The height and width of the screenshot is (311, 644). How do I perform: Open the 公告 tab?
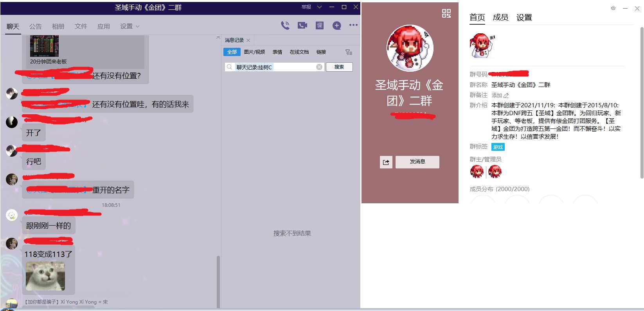coord(36,26)
